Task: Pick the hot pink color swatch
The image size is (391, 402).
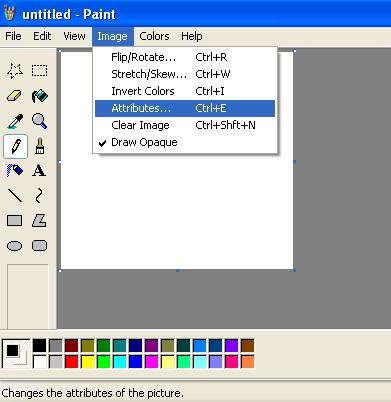Action: pos(232,362)
